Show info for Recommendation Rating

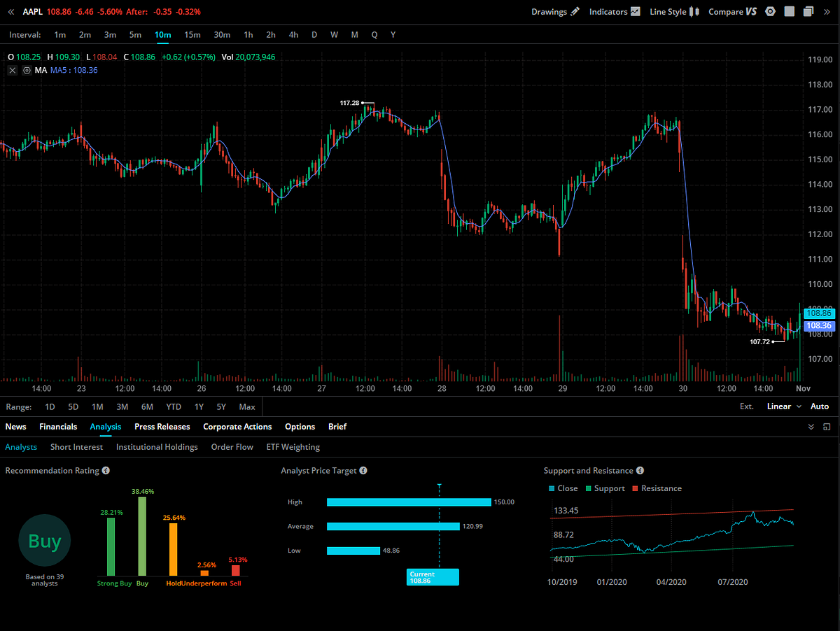106,471
